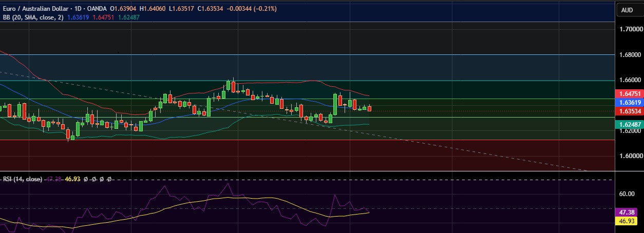Click yellow 46.93 RSI MA tag on axis

coord(626,221)
